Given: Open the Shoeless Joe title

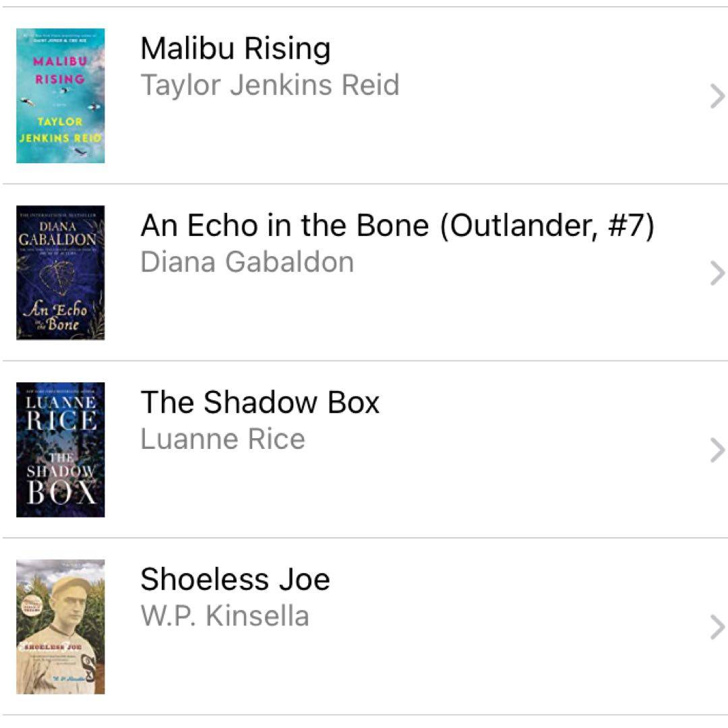Looking at the screenshot, I should pyautogui.click(x=235, y=579).
